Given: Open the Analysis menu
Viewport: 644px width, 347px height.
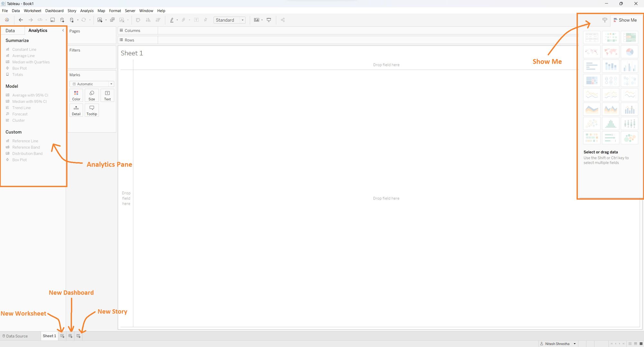Looking at the screenshot, I should pyautogui.click(x=87, y=11).
